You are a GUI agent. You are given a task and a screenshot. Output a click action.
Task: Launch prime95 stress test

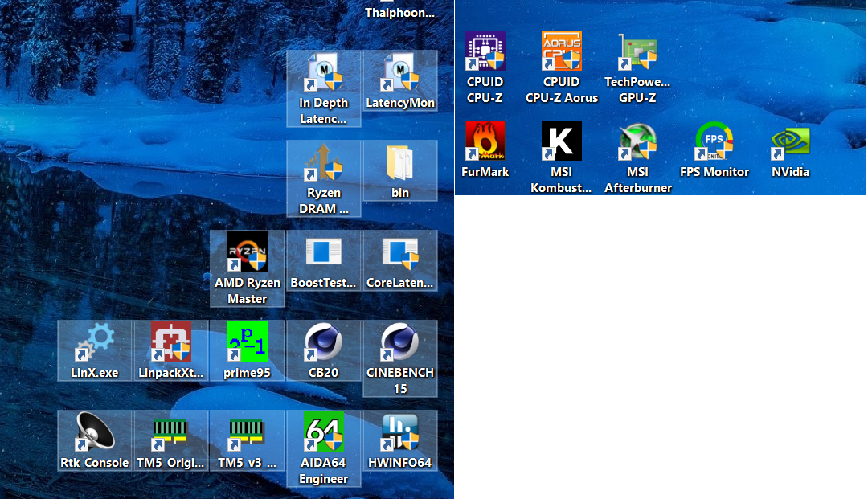pyautogui.click(x=248, y=350)
